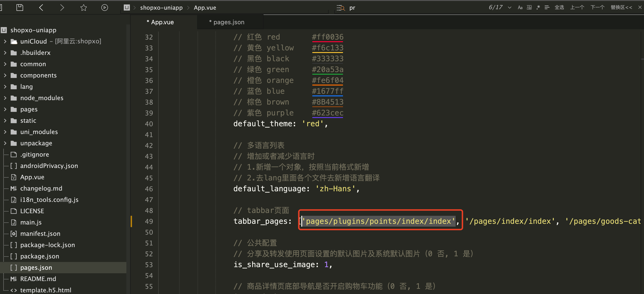The image size is (644, 294).
Task: Click the bookmark star icon
Action: pyautogui.click(x=83, y=8)
